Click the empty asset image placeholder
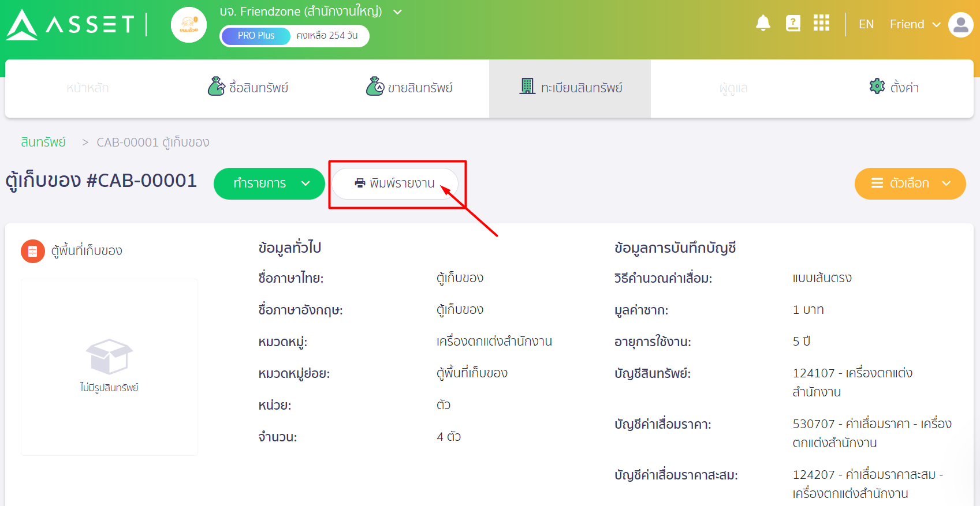 click(x=109, y=367)
